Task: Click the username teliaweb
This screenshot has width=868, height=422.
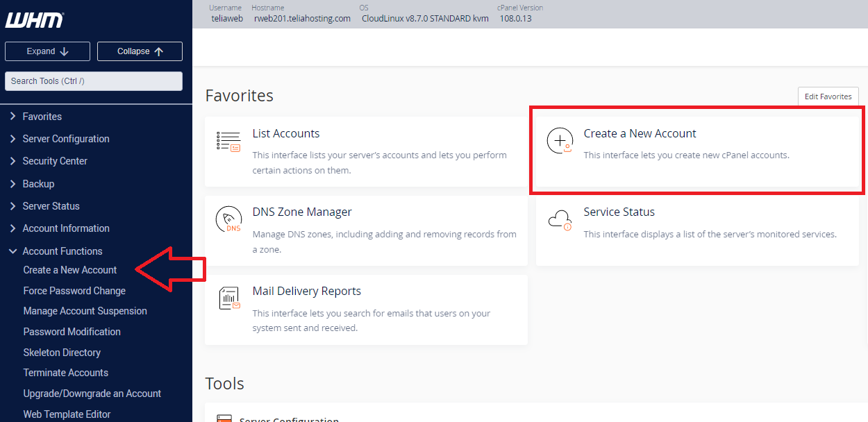Action: coord(227,19)
